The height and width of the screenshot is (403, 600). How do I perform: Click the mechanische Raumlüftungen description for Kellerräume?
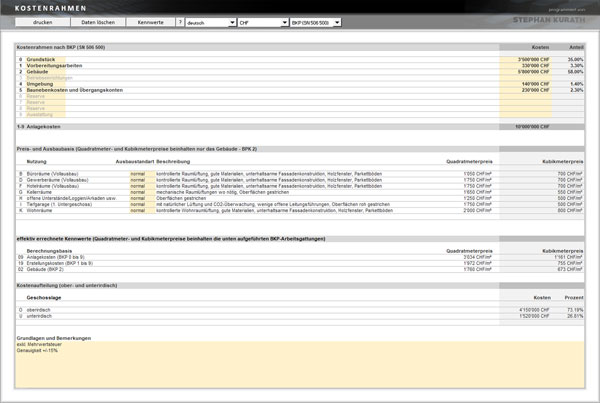click(223, 192)
